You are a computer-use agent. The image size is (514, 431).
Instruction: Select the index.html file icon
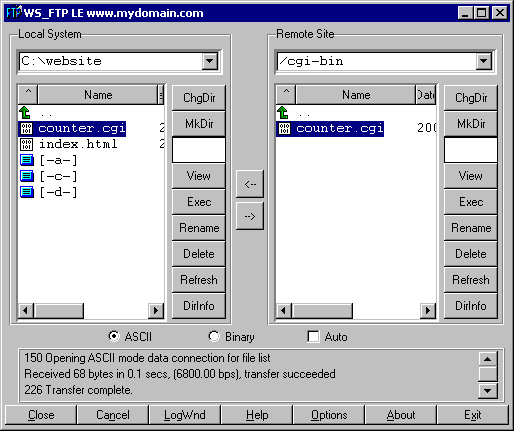pyautogui.click(x=26, y=144)
